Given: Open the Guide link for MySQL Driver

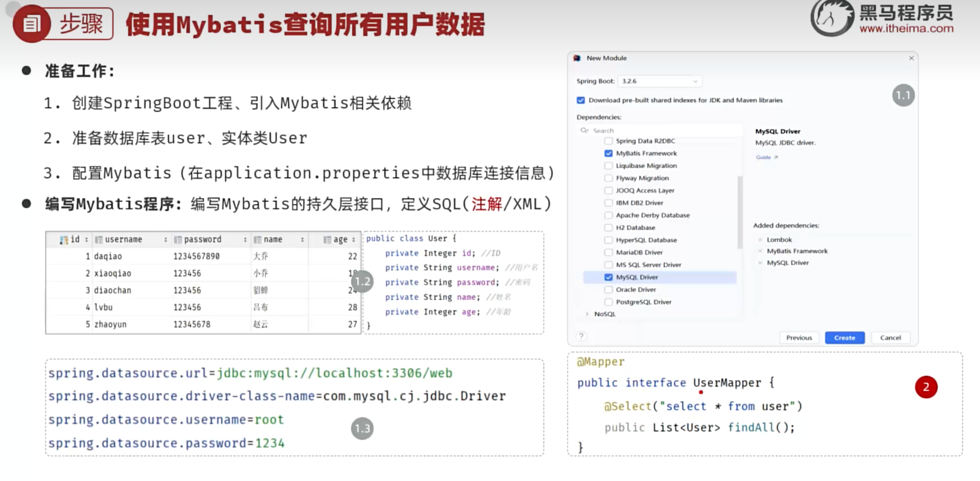Looking at the screenshot, I should 766,157.
